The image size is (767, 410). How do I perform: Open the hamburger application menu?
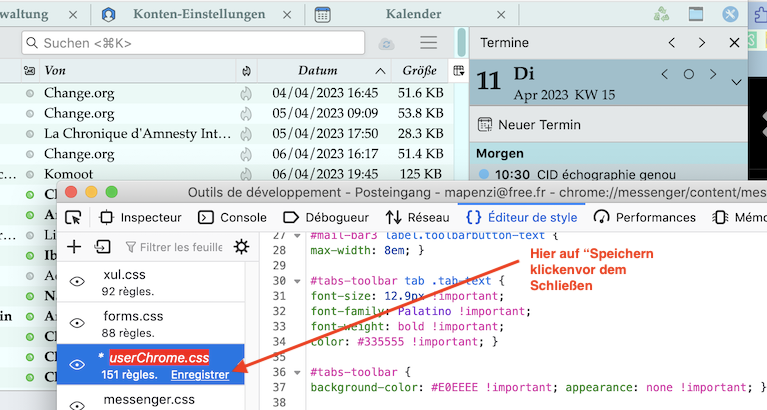tap(429, 43)
